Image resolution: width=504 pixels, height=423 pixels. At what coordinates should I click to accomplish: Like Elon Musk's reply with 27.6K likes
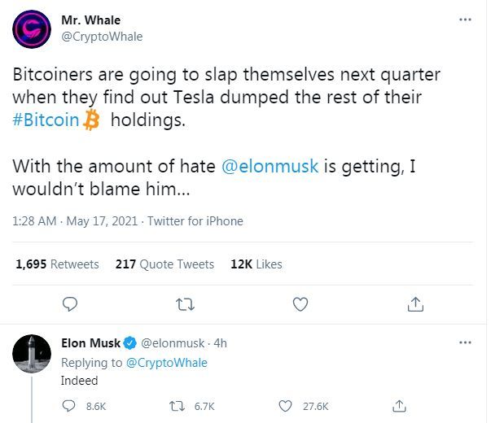285,406
